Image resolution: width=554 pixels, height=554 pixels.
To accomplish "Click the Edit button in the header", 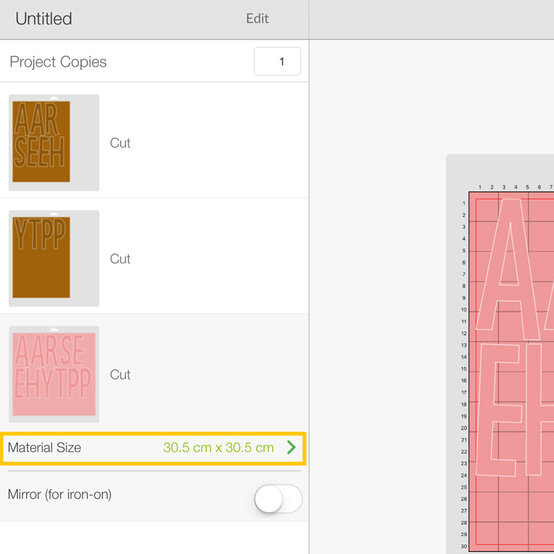I will click(x=257, y=18).
